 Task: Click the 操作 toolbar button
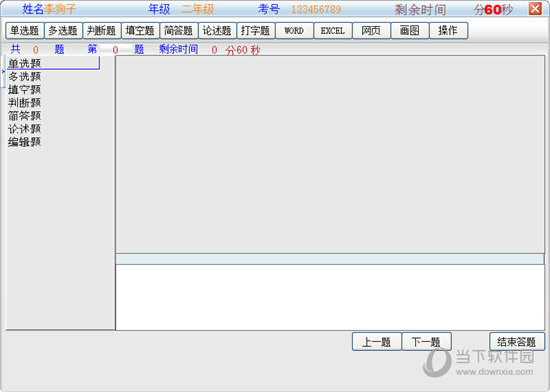[x=448, y=31]
